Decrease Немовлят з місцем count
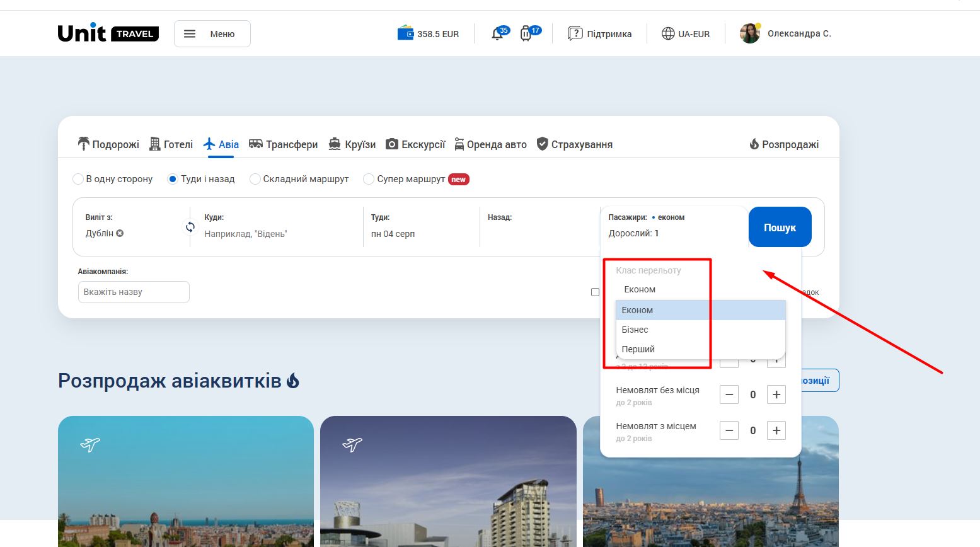This screenshot has width=980, height=547. [x=729, y=430]
